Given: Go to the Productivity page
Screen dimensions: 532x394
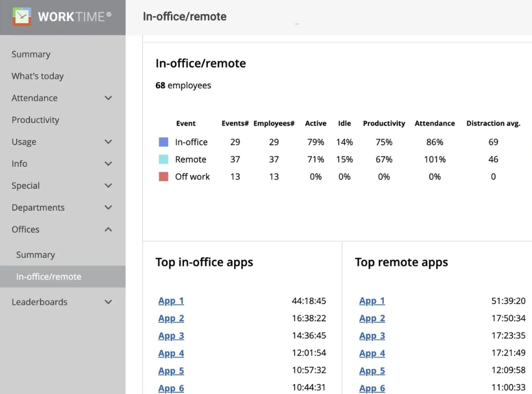Looking at the screenshot, I should pos(35,120).
